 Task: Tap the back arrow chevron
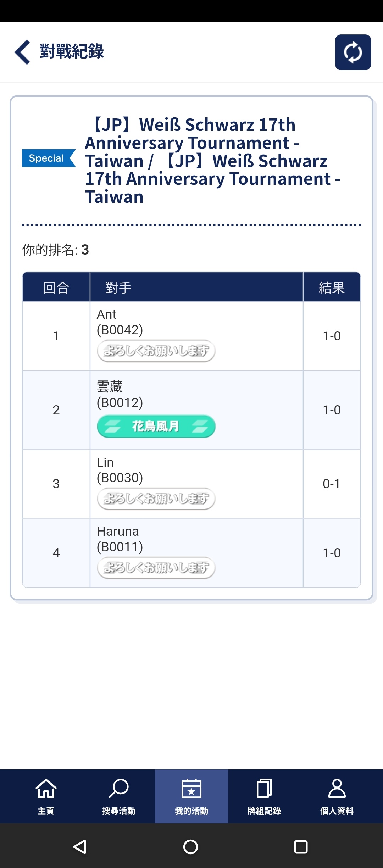[x=22, y=52]
